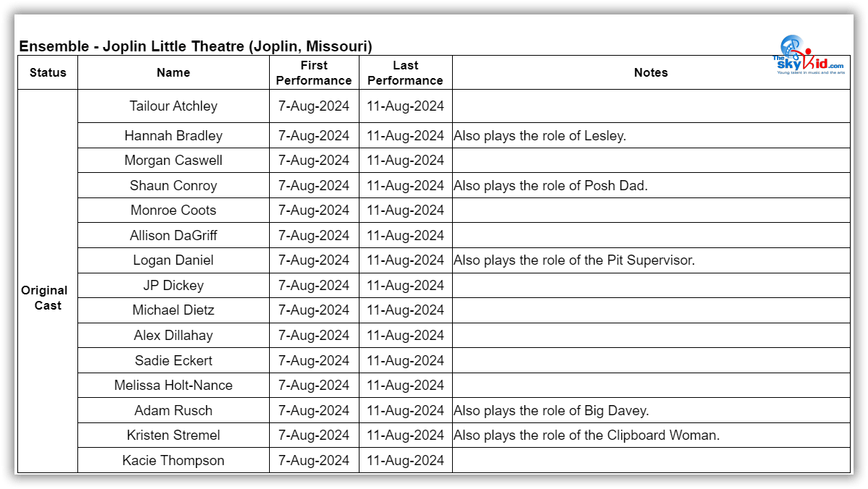
Task: Click the TheSkyKid.com logo
Action: tap(808, 56)
